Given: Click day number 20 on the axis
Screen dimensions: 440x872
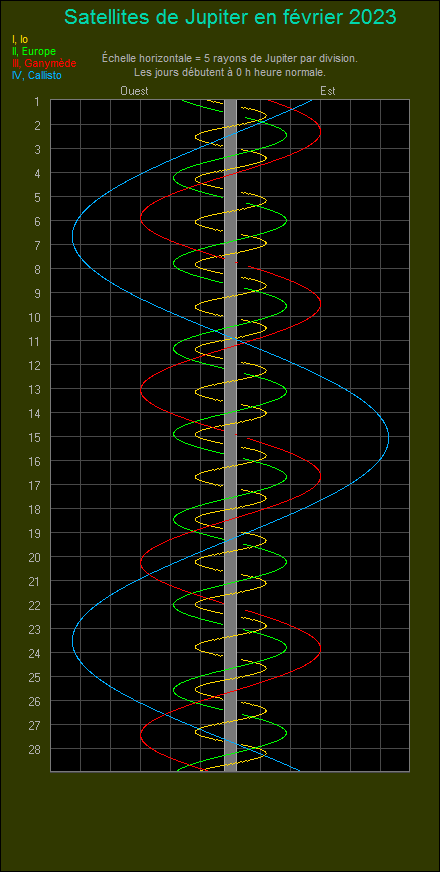Looking at the screenshot, I should 35,557.
